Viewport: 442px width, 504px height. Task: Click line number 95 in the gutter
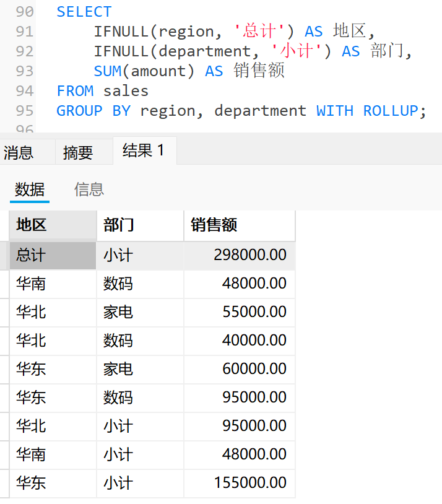point(24,111)
